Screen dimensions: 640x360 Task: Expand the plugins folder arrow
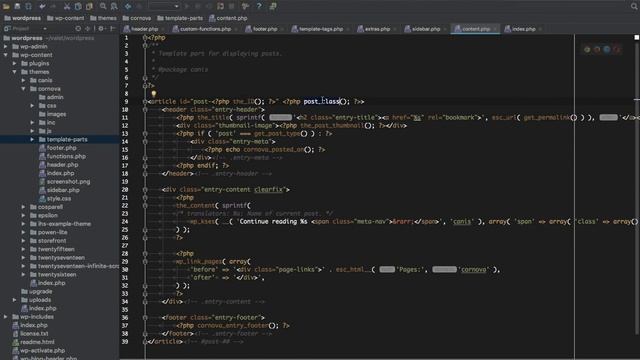15,64
